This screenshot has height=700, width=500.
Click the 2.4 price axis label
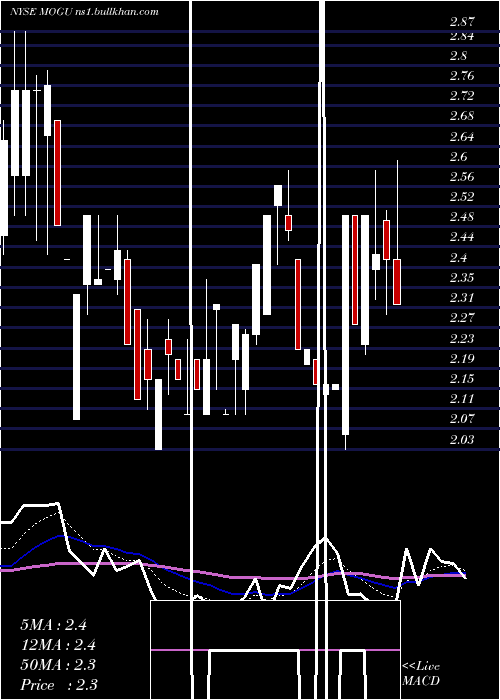click(458, 258)
